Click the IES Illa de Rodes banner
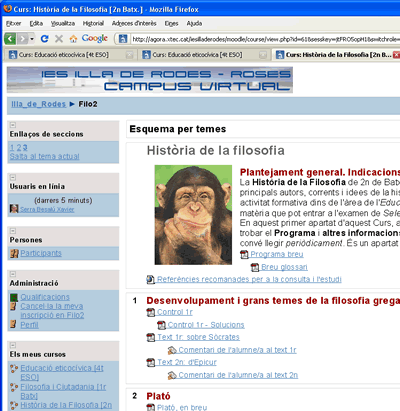Viewport: 400px width, 411px height. click(150, 80)
